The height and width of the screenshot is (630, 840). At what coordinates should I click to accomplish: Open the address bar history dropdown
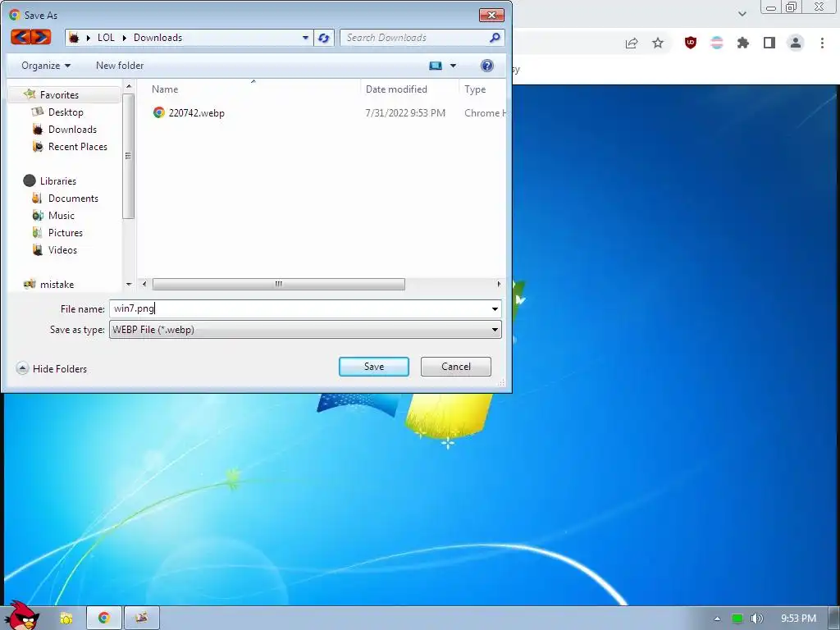pyautogui.click(x=305, y=38)
